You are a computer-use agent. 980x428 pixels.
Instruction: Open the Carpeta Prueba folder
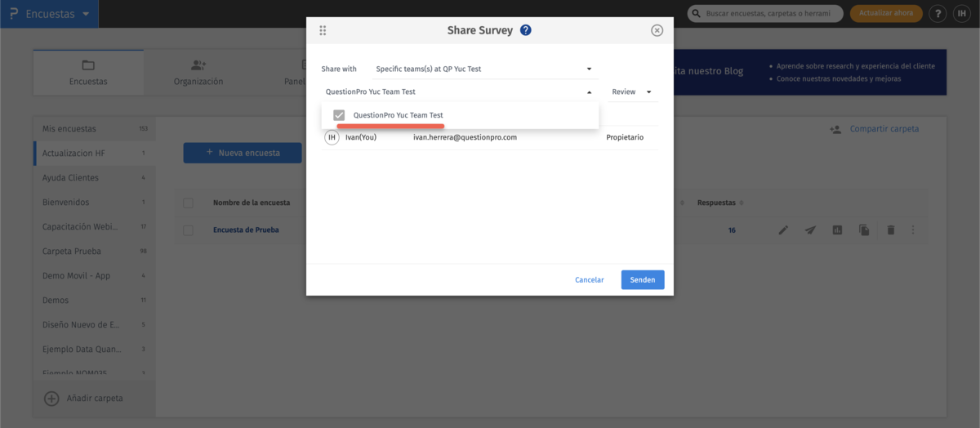94,252
